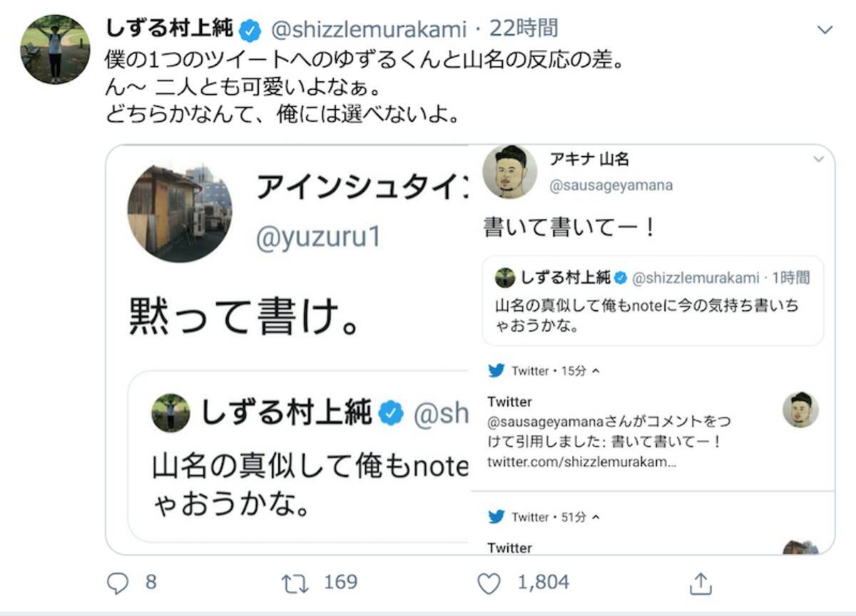The image size is (856, 616).
Task: Expand the アキナ 山名 tweet options chevron
Action: pos(818,159)
